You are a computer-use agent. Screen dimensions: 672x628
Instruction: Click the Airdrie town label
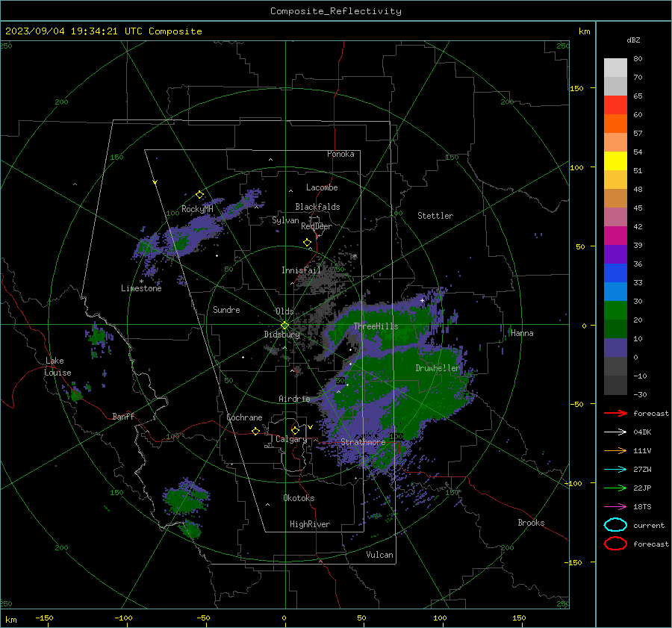point(294,399)
